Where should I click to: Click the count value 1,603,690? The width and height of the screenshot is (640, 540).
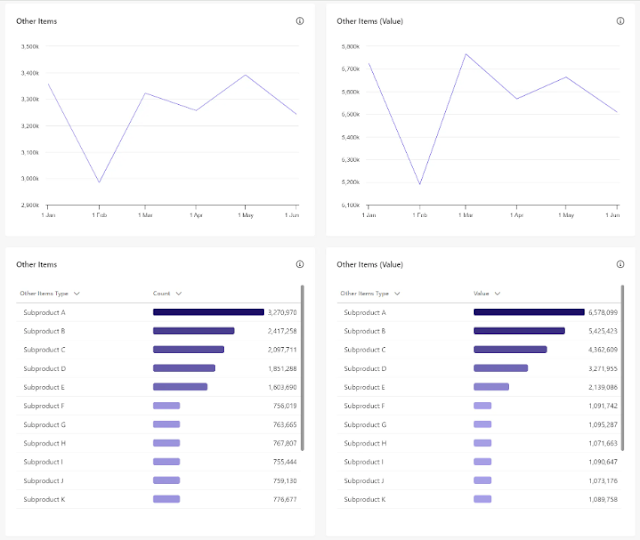click(282, 387)
